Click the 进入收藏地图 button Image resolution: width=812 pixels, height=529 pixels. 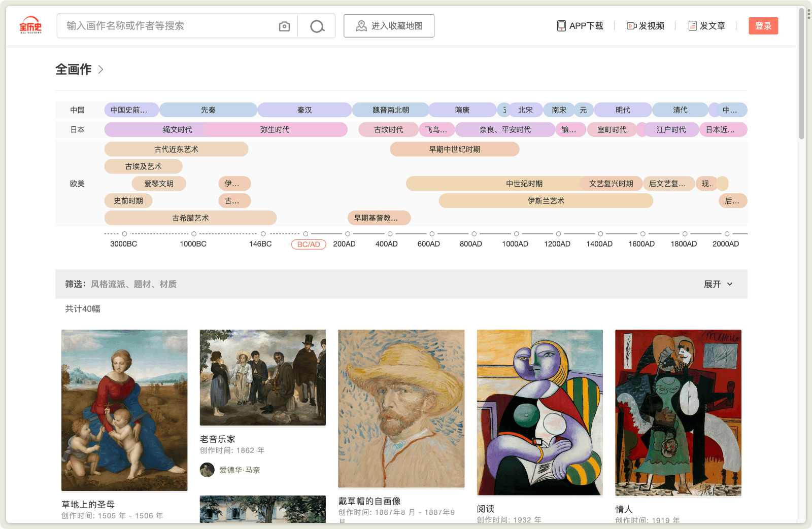(x=389, y=26)
